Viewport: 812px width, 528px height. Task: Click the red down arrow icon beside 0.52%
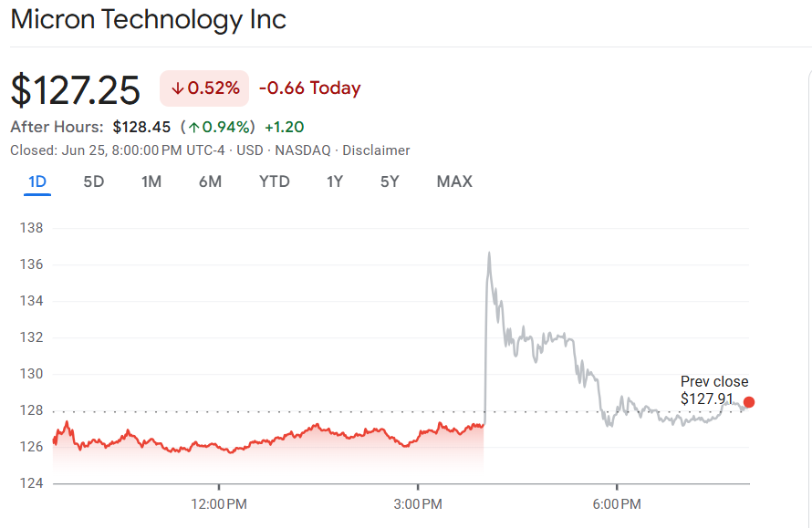[178, 88]
